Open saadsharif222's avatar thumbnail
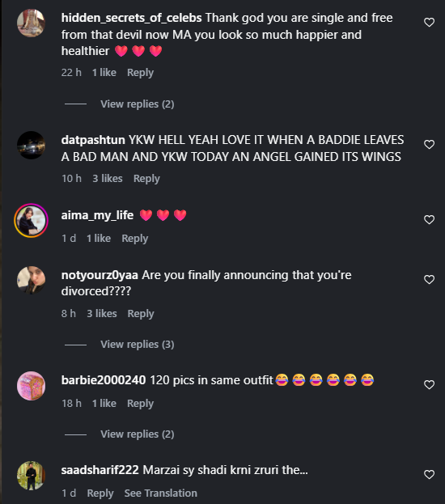 tap(32, 476)
